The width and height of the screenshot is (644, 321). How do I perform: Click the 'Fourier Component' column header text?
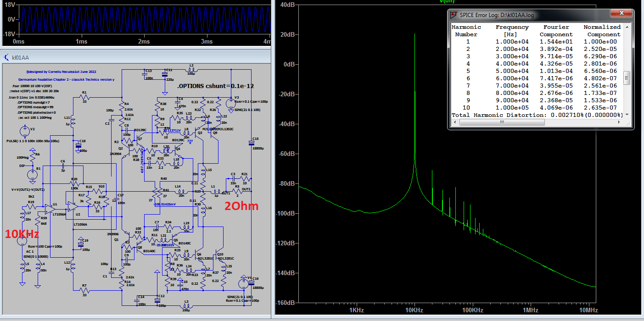556,31
